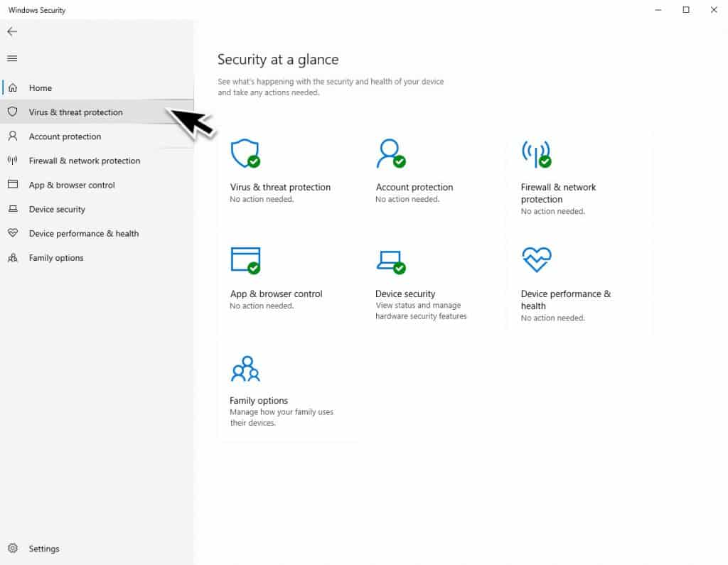Click the Home house icon in sidebar
This screenshot has width=728, height=565.
(14, 87)
